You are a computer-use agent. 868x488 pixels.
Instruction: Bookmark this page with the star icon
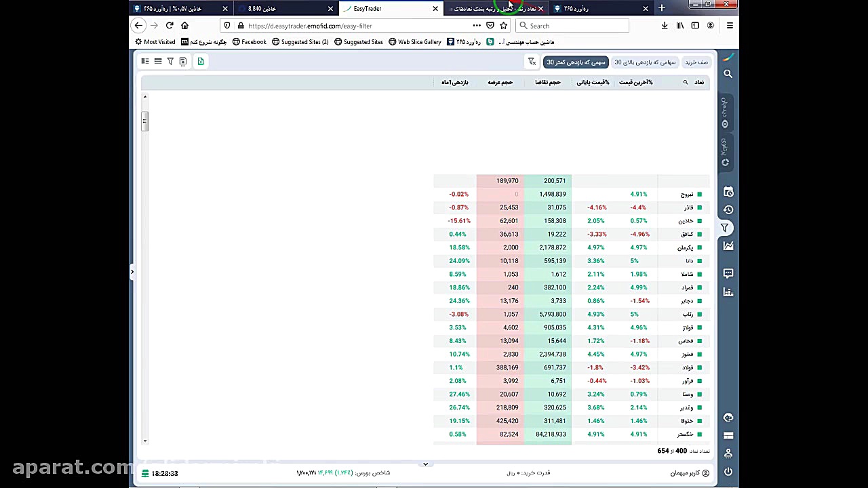503,26
